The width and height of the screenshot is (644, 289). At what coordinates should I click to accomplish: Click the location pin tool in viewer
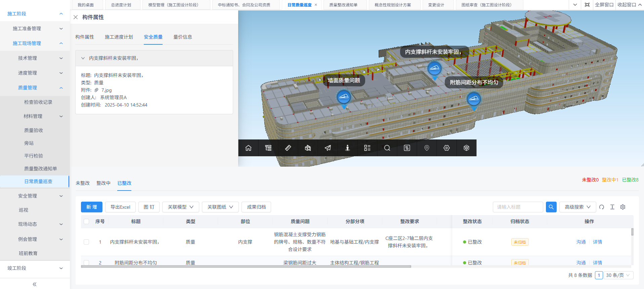pyautogui.click(x=427, y=148)
